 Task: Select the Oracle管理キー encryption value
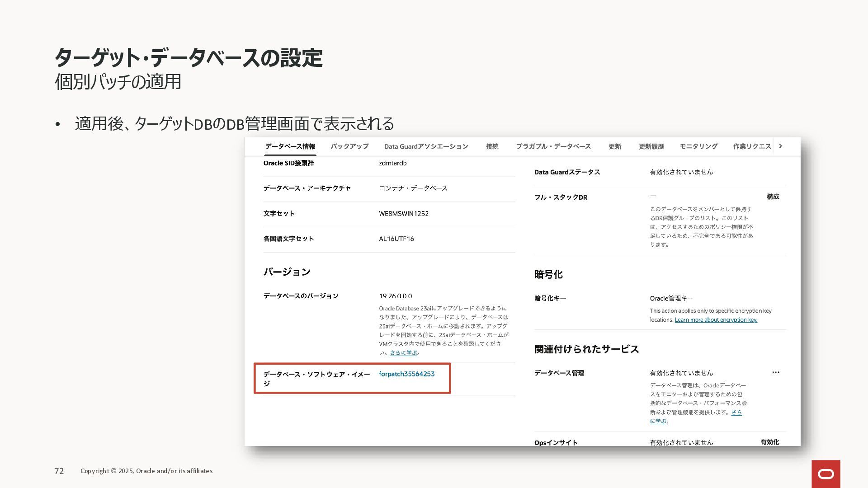pos(671,298)
